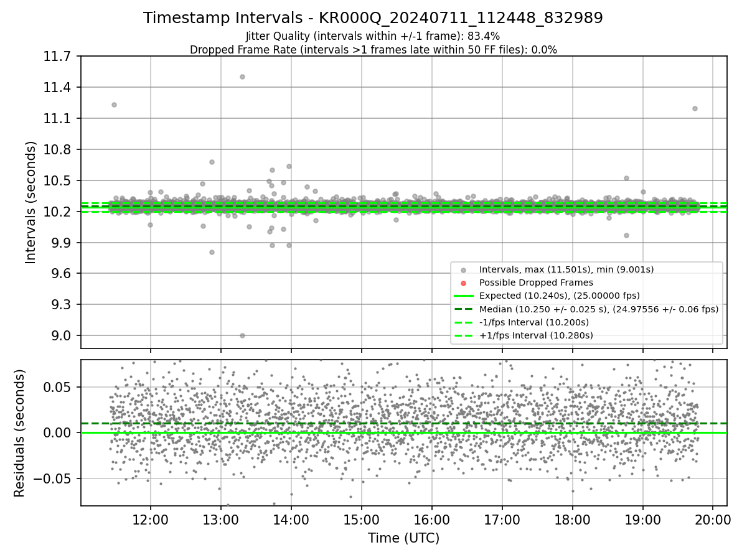Select the 'Jitter Quality' 83.4% subtitle line

[x=373, y=36]
